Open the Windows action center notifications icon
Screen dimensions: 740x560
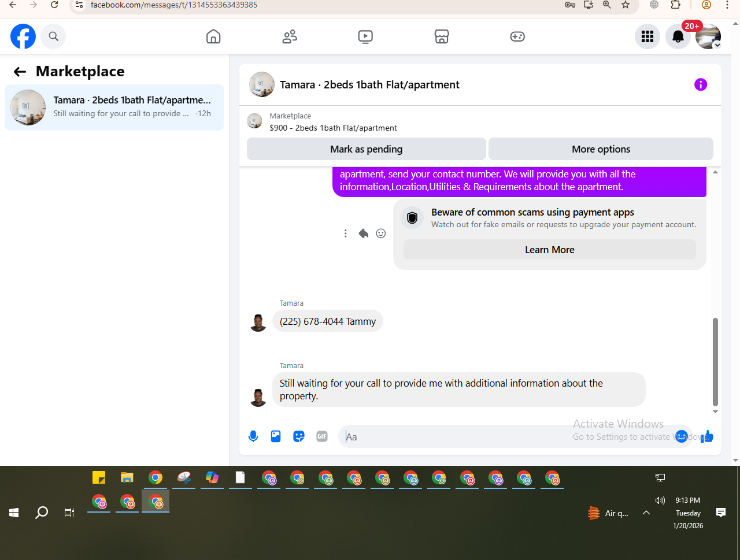tap(721, 513)
